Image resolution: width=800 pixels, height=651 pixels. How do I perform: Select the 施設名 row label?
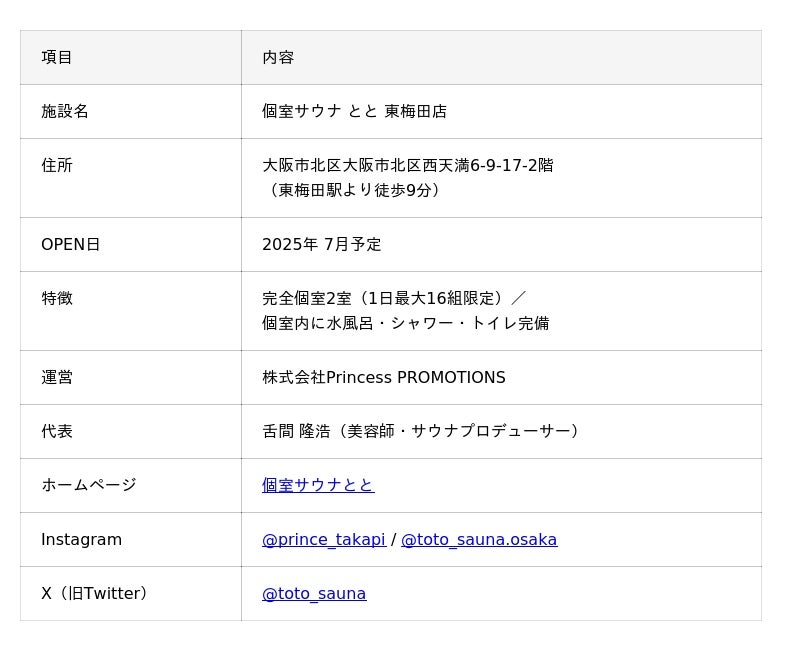tap(65, 111)
